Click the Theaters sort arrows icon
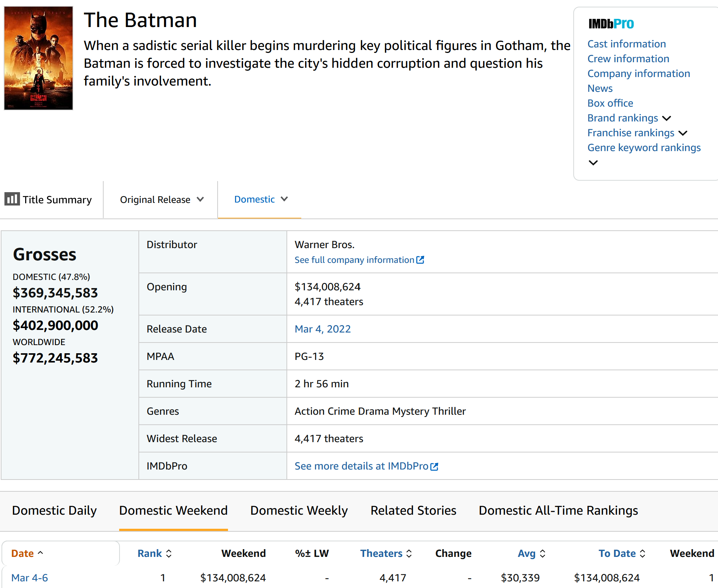 [409, 554]
